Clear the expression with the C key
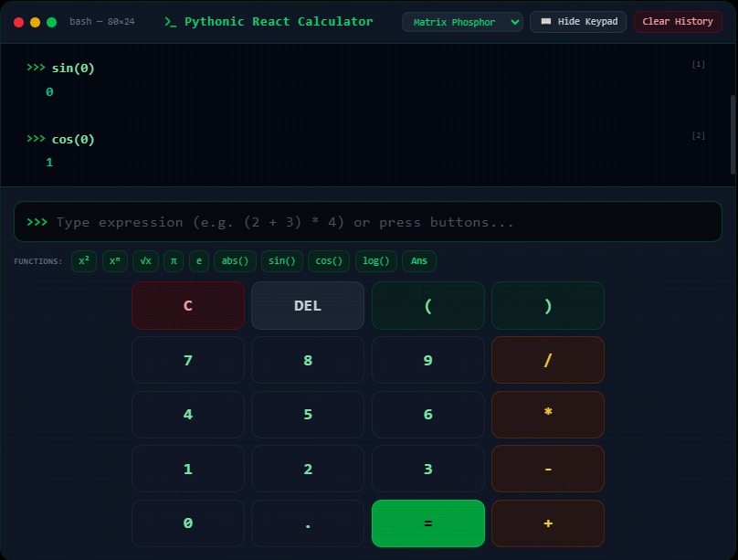The height and width of the screenshot is (560, 738). click(188, 305)
